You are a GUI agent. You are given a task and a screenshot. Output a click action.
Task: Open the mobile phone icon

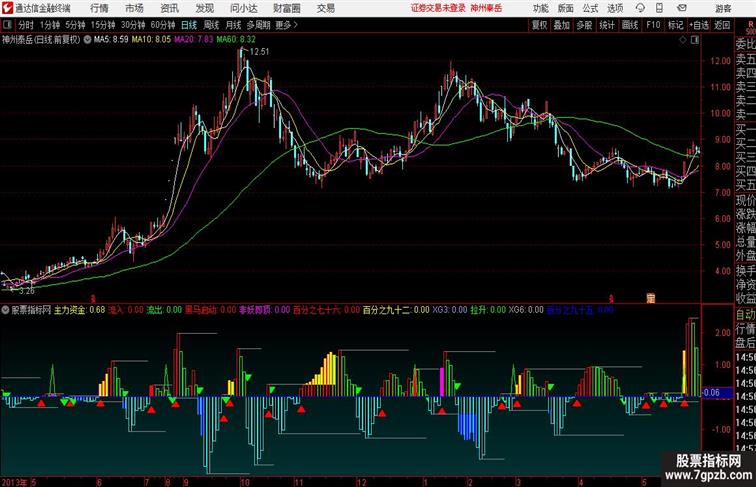click(x=659, y=8)
